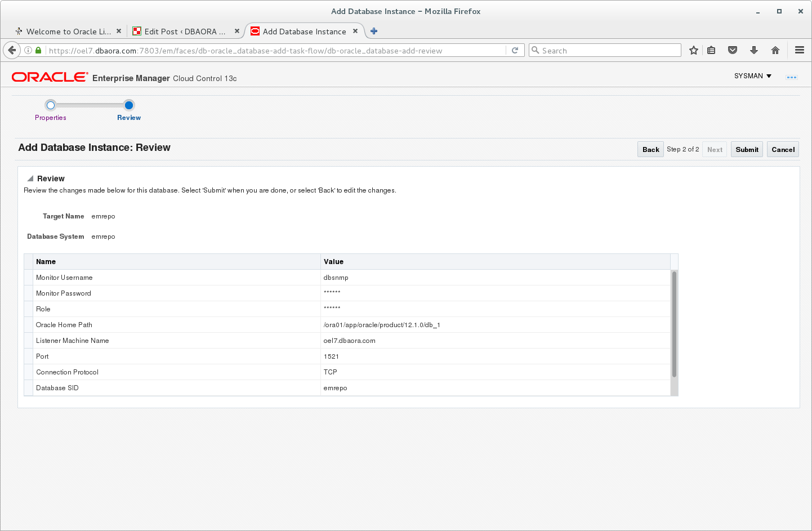This screenshot has height=531, width=812.
Task: Show your bookmarks list icon
Action: (x=711, y=50)
